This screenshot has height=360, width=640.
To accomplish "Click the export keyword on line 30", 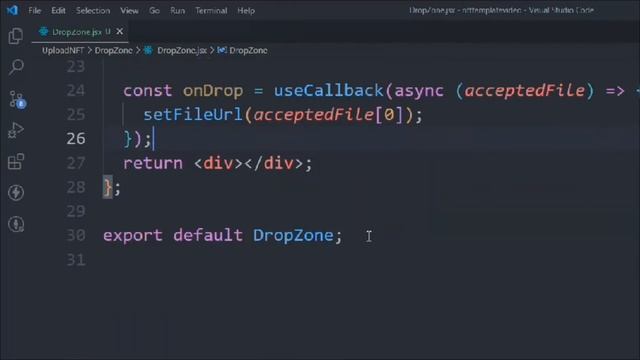I will (133, 236).
